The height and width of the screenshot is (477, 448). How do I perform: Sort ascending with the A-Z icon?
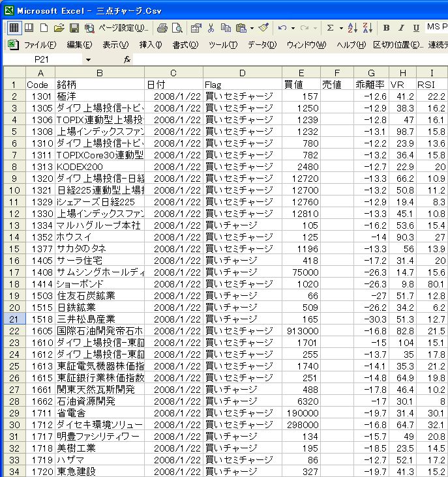pyautogui.click(x=353, y=28)
